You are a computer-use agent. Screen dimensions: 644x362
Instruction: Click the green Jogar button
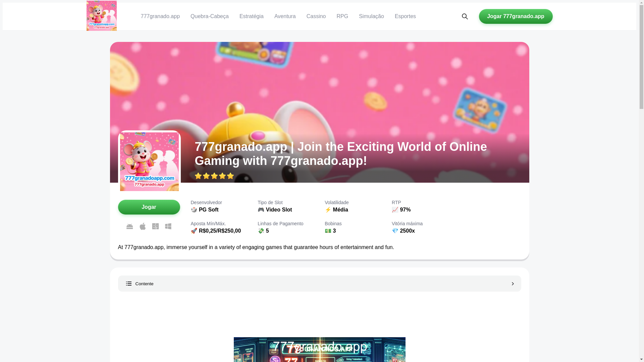[x=149, y=207]
